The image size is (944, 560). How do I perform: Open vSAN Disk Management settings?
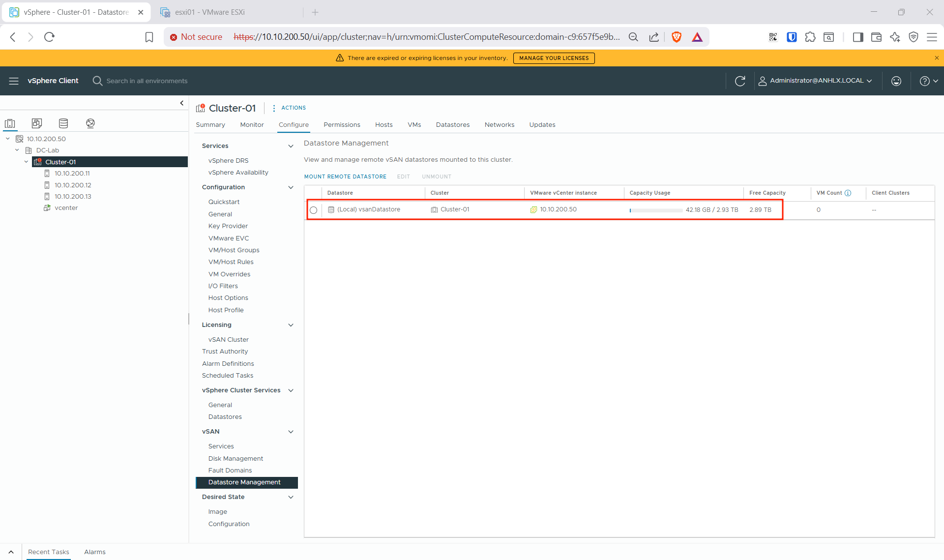pyautogui.click(x=236, y=458)
